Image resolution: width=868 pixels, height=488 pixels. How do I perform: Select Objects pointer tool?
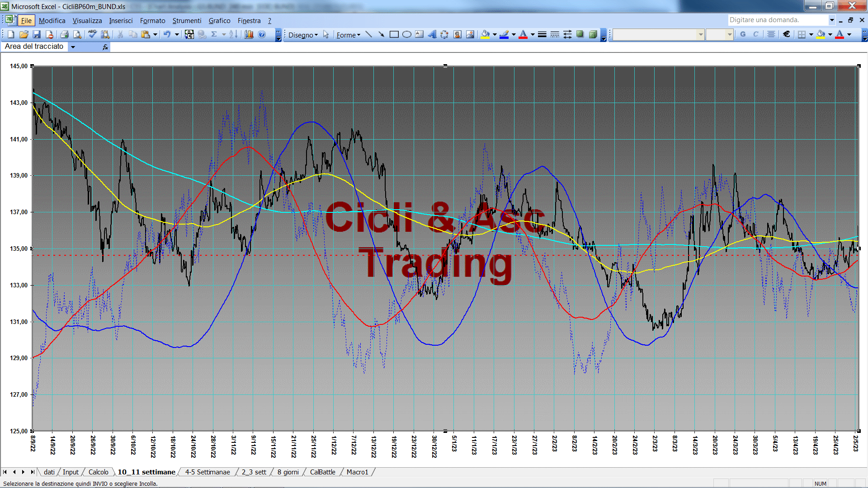pos(326,34)
